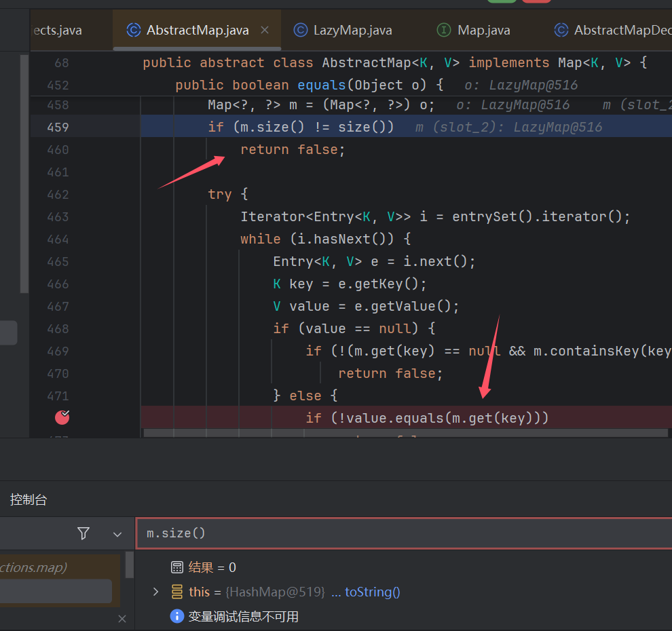Viewport: 672px width, 631px height.
Task: Click '} else {' on line 471
Action: pos(305,396)
